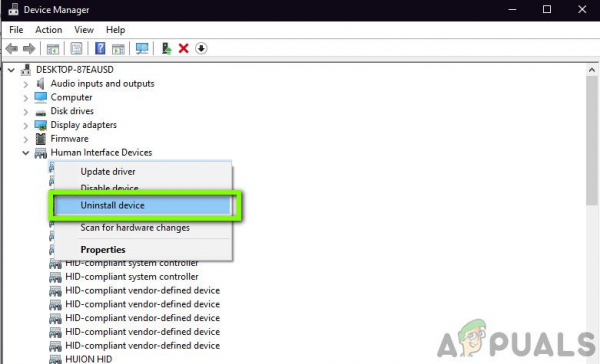
Task: Expand the Display adapters category
Action: coord(26,125)
